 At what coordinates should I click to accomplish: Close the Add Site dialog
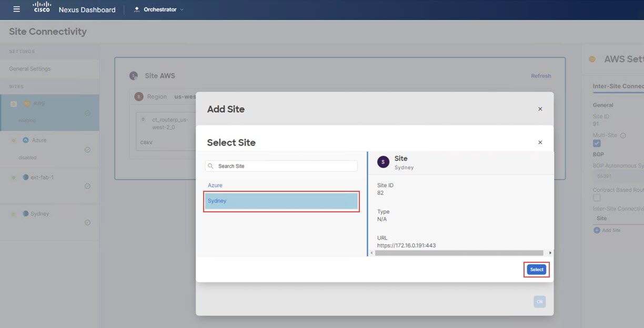tap(540, 109)
